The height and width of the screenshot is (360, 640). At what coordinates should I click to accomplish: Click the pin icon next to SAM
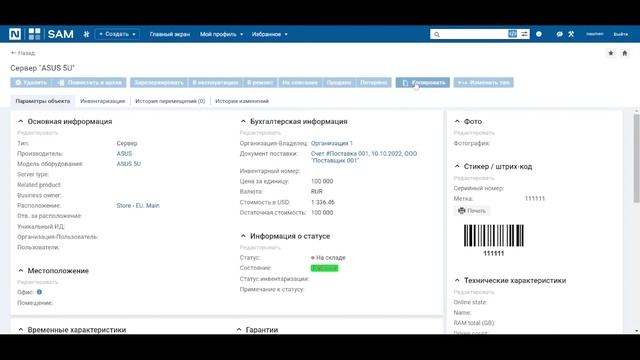tap(87, 34)
